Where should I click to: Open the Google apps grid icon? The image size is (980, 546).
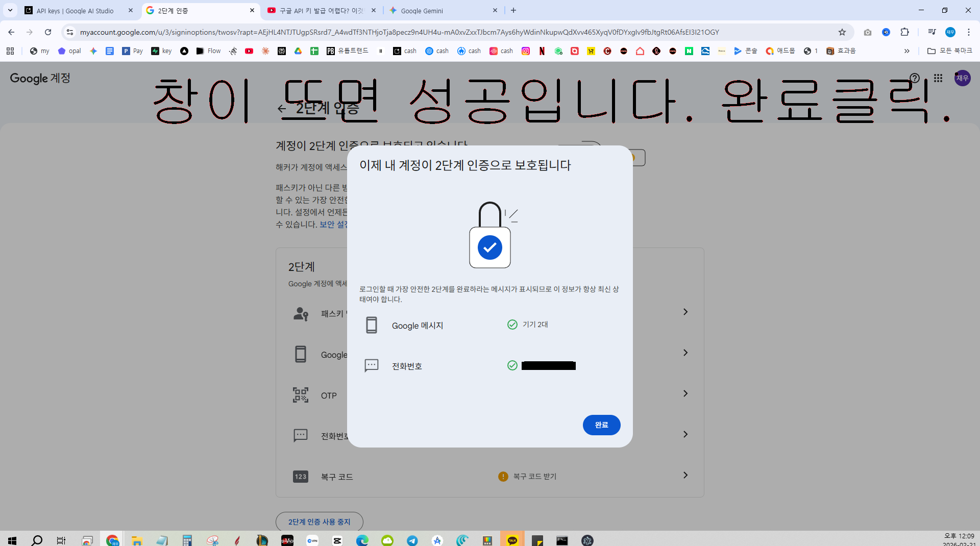[938, 78]
